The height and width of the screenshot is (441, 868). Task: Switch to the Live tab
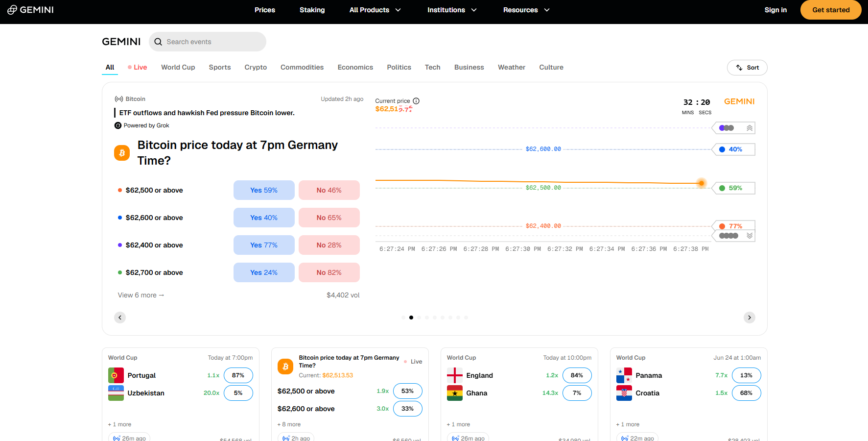pos(137,67)
